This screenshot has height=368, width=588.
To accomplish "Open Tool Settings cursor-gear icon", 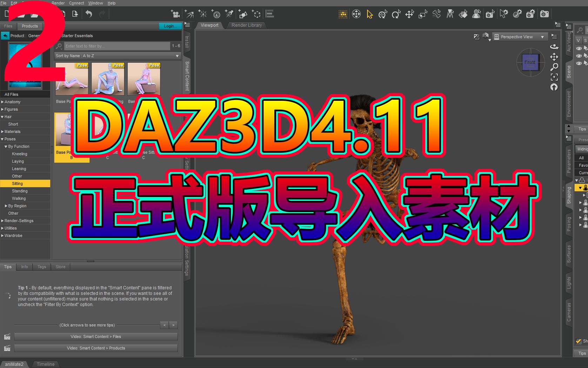I will click(x=504, y=14).
